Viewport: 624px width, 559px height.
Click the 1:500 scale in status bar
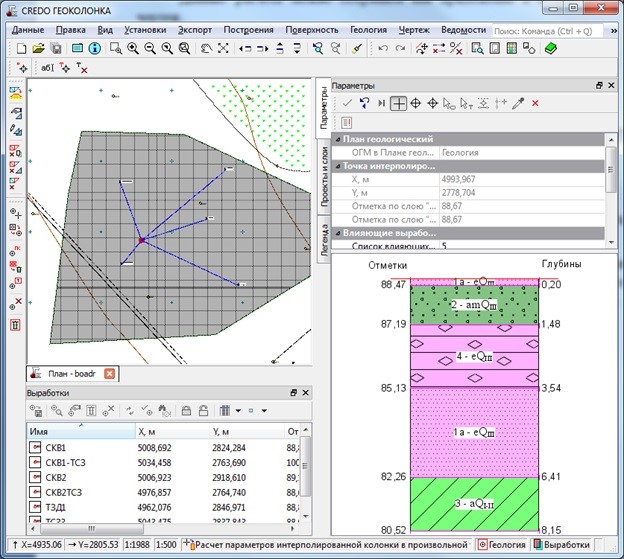click(166, 545)
